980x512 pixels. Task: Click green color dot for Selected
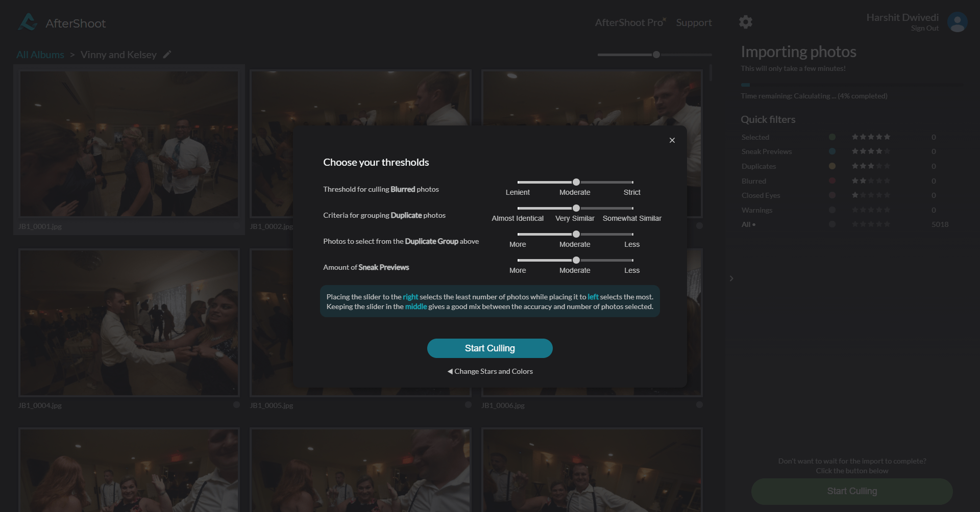pos(832,137)
